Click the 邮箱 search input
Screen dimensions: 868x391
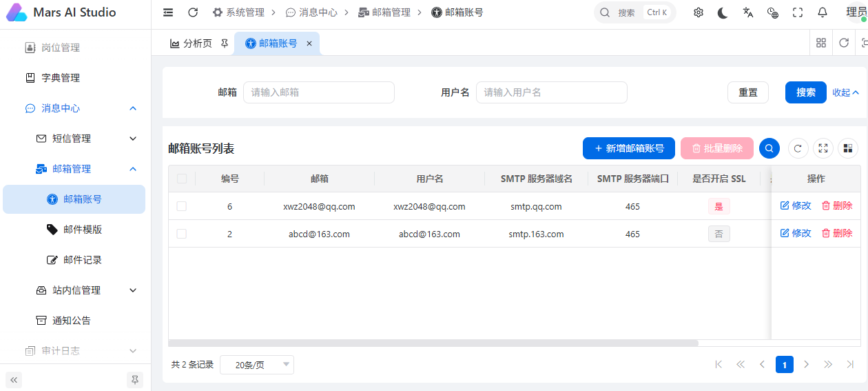[x=319, y=92]
